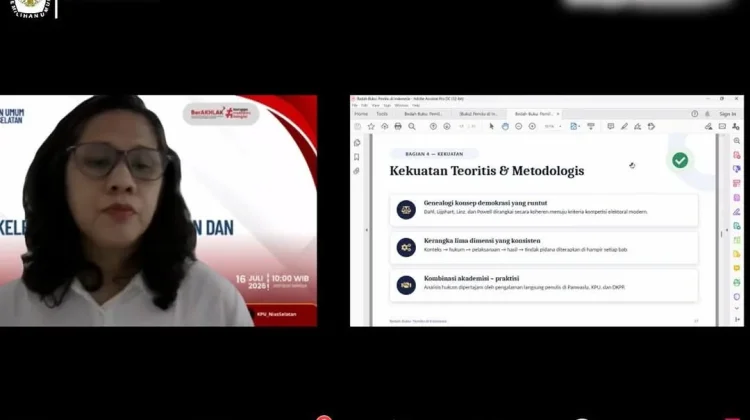
Task: Click the share with others person icon
Action: click(736, 126)
